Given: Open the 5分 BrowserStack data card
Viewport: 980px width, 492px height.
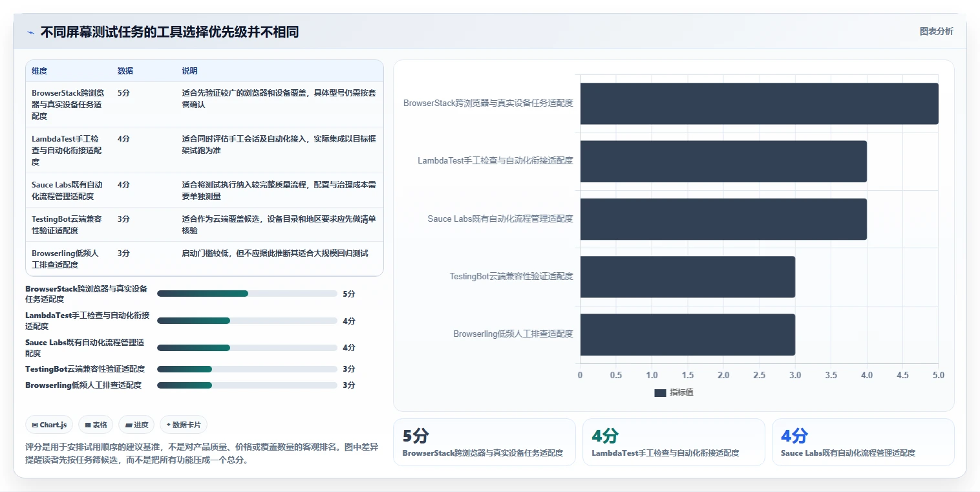Looking at the screenshot, I should tap(484, 442).
